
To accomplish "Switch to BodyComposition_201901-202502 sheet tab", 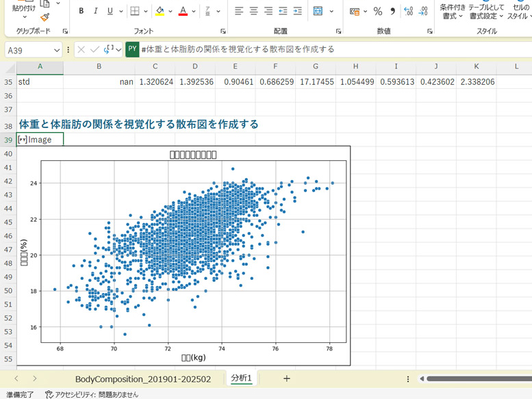I will click(143, 379).
